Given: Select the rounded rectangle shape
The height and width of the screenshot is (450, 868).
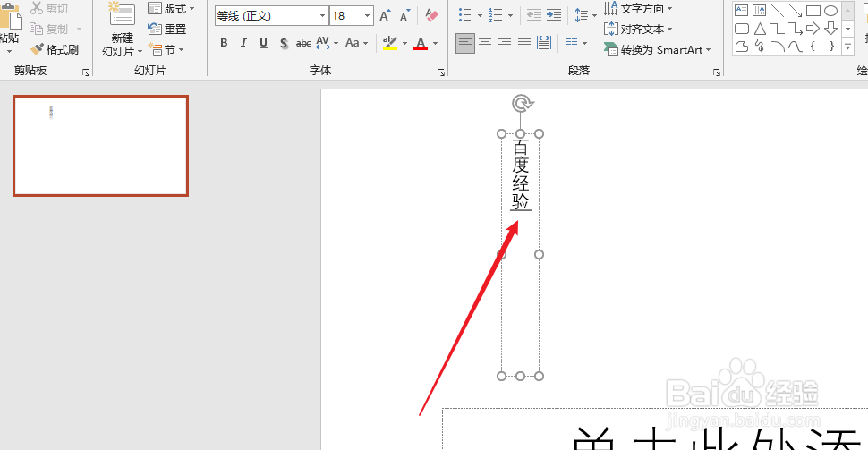Looking at the screenshot, I should click(742, 29).
